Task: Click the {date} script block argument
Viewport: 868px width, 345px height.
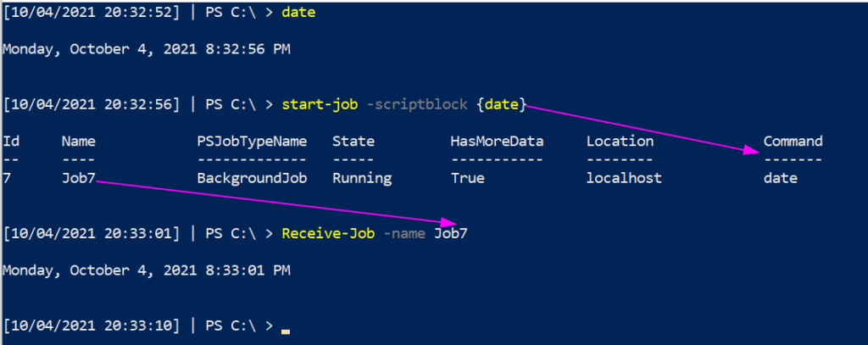Action: [x=501, y=104]
